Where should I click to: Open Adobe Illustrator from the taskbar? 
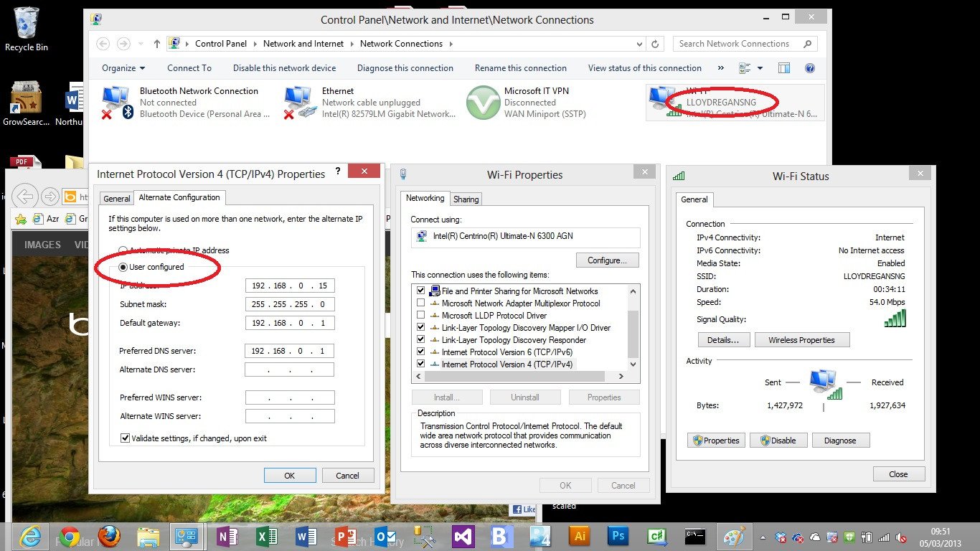(579, 537)
